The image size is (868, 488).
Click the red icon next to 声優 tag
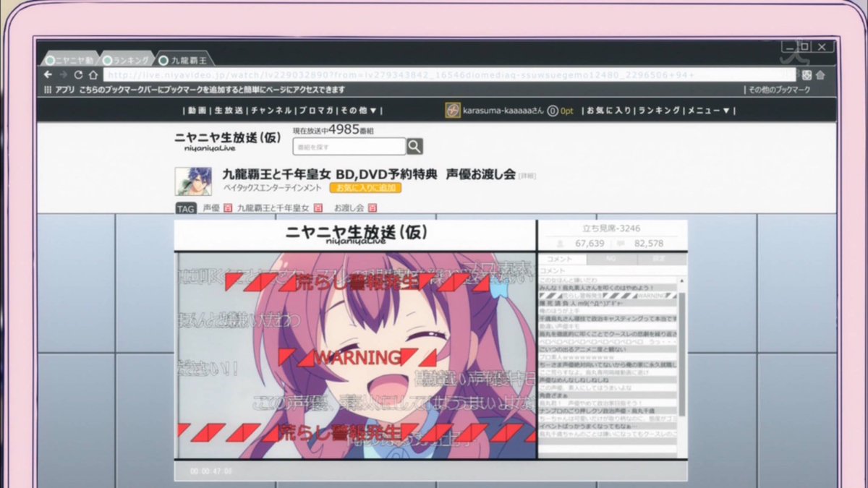click(x=227, y=208)
